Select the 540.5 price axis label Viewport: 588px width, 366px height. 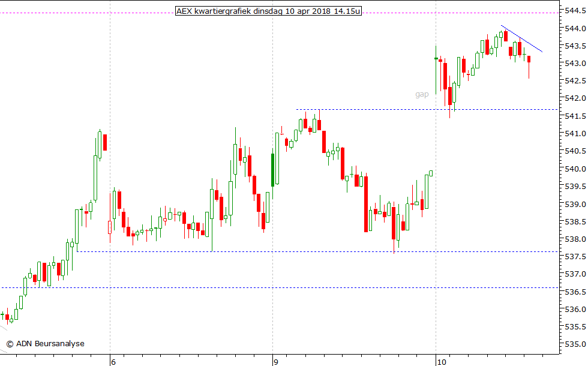click(x=575, y=151)
